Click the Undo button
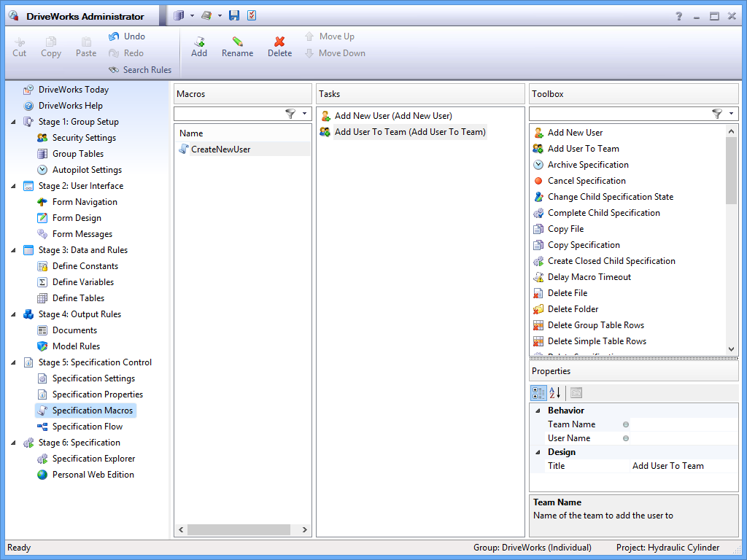Image resolution: width=747 pixels, height=560 pixels. point(127,36)
